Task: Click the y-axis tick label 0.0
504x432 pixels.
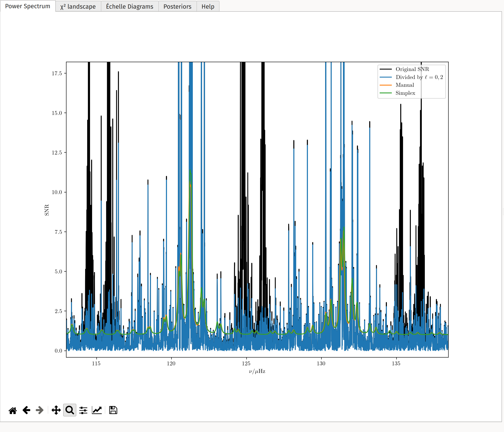Action: click(x=58, y=351)
